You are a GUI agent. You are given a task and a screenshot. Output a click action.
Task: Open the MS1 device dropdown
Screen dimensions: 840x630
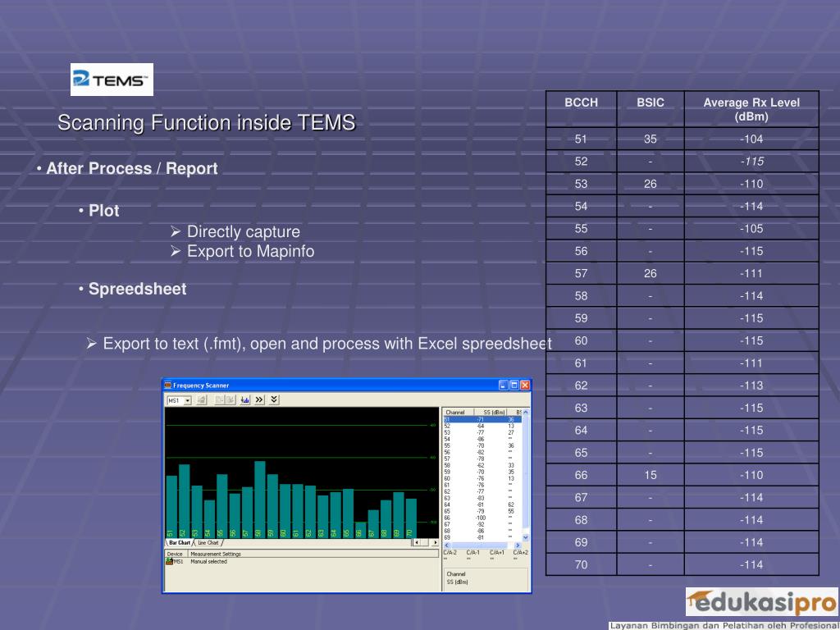[x=187, y=400]
